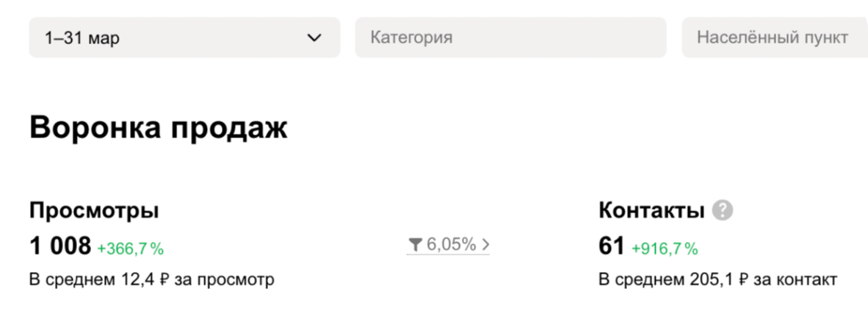Click the Просмотры metric title
Image resolution: width=868 pixels, height=328 pixels.
[94, 211]
